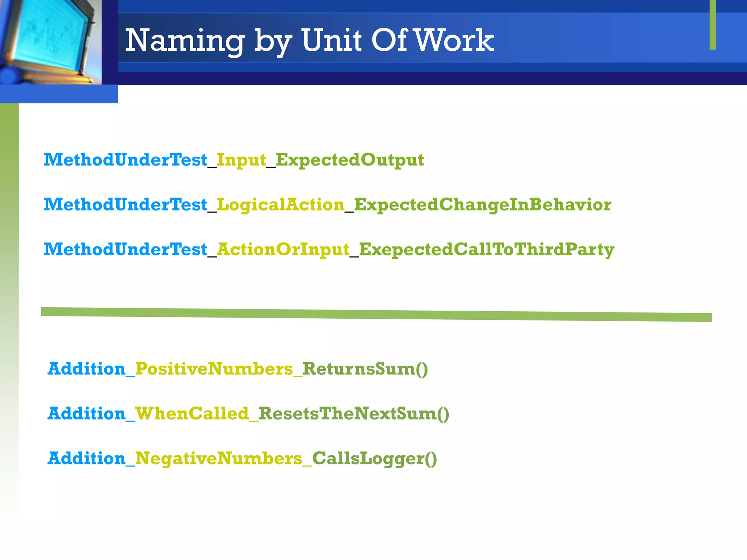Click the 'WhenCalled' yellow text
The image size is (747, 560).
(x=192, y=413)
